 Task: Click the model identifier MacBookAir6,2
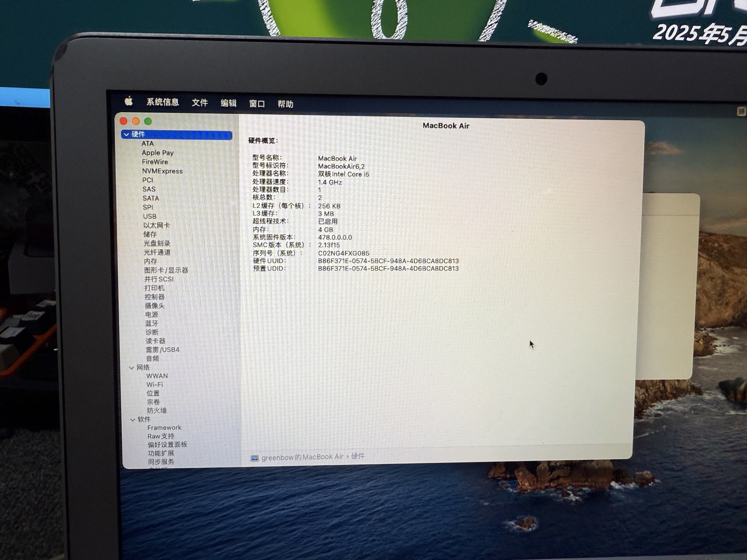(x=341, y=166)
